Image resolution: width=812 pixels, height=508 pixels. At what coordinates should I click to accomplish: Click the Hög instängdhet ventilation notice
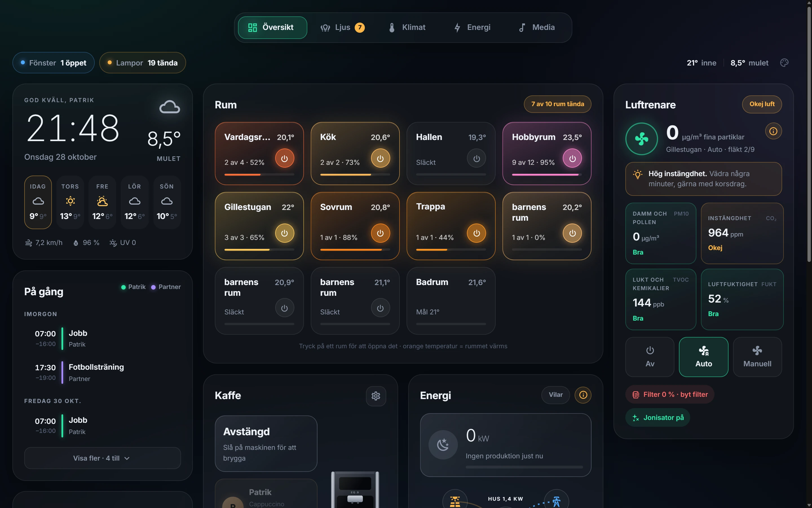[x=704, y=179]
